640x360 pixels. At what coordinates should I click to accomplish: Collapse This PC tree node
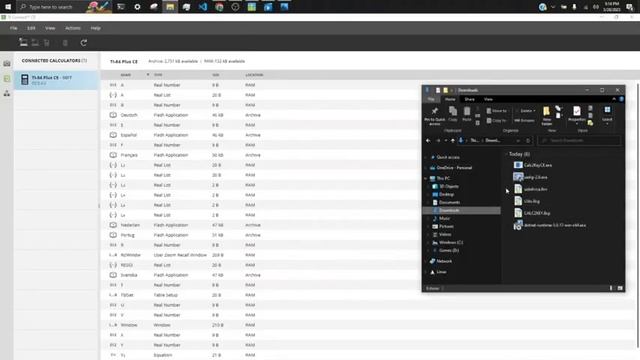click(426, 178)
